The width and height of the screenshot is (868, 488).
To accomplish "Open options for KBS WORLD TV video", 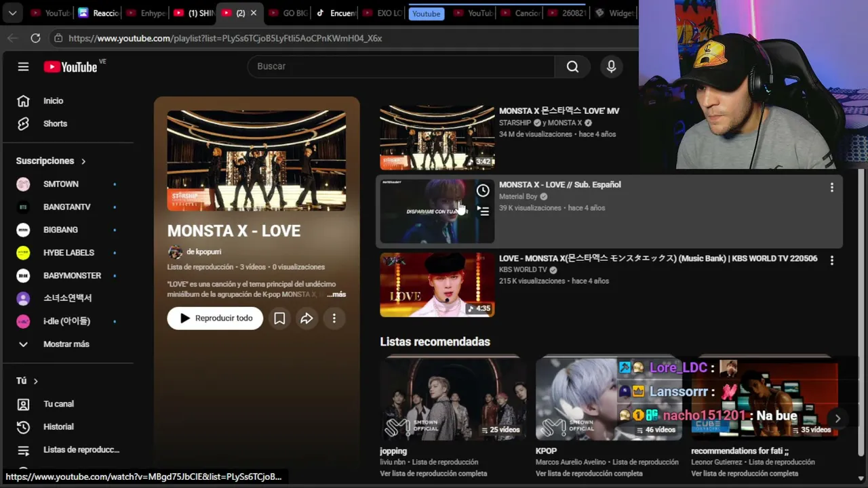I will coord(832,260).
